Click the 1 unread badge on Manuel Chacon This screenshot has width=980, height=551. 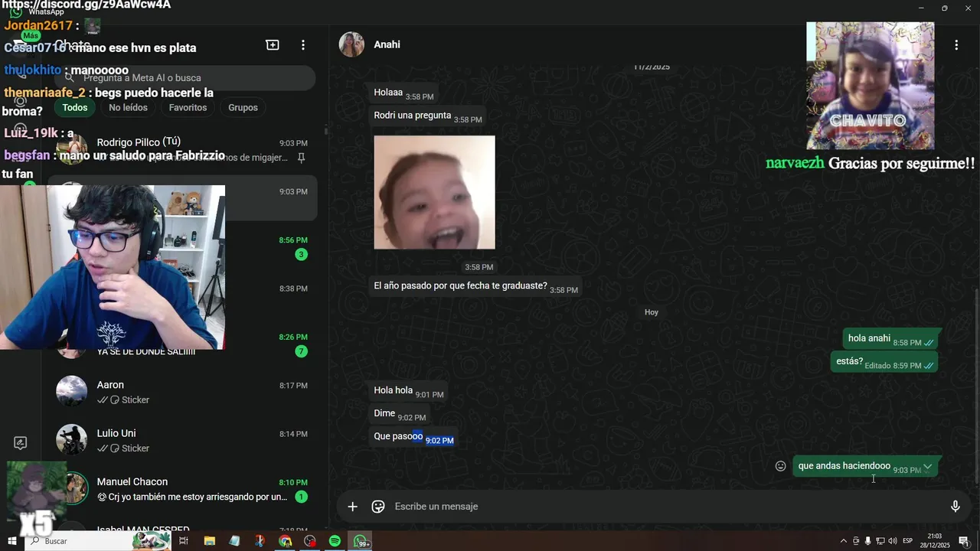point(302,497)
